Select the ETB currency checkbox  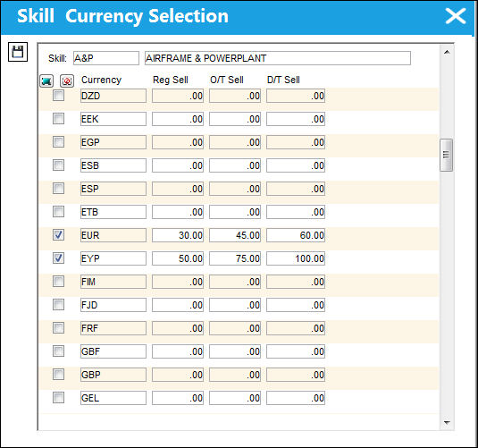click(58, 212)
